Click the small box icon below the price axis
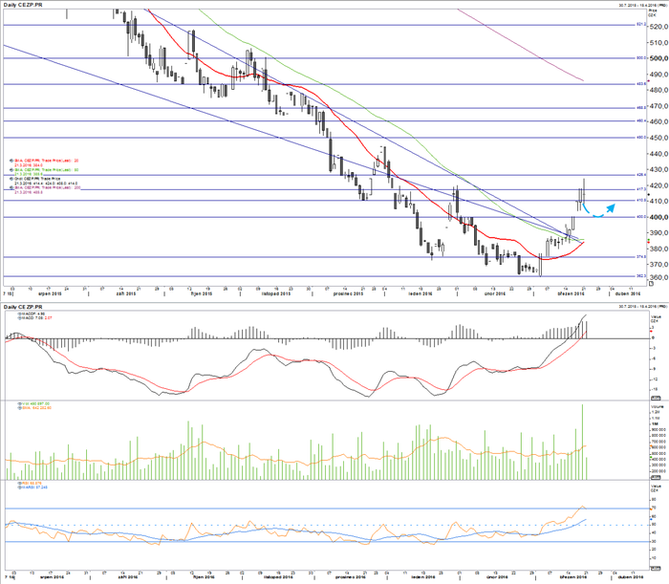The height and width of the screenshot is (584, 669). coord(651,283)
